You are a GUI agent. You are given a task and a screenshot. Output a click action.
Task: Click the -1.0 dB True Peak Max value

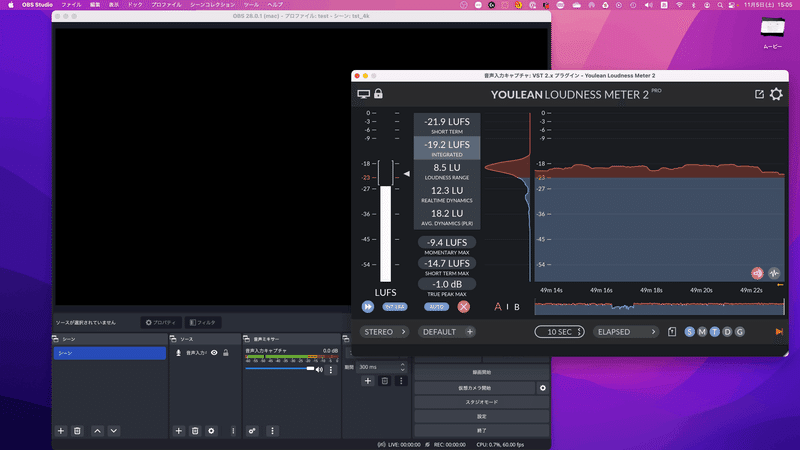[447, 284]
